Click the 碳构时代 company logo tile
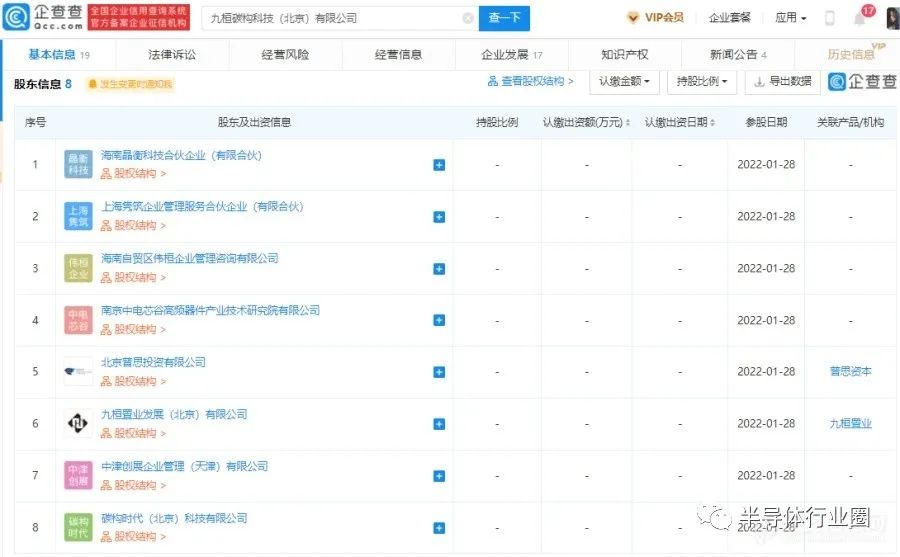 coord(78,527)
